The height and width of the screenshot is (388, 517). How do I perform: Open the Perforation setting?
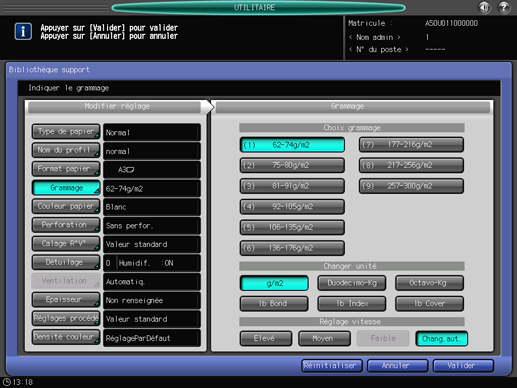[66, 225]
